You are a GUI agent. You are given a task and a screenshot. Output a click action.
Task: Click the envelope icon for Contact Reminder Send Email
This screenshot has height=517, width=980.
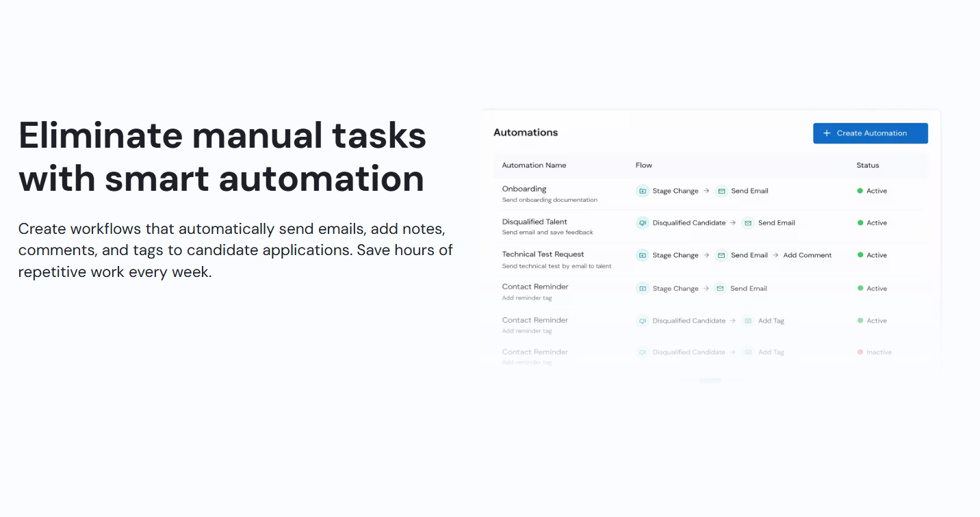tap(721, 288)
